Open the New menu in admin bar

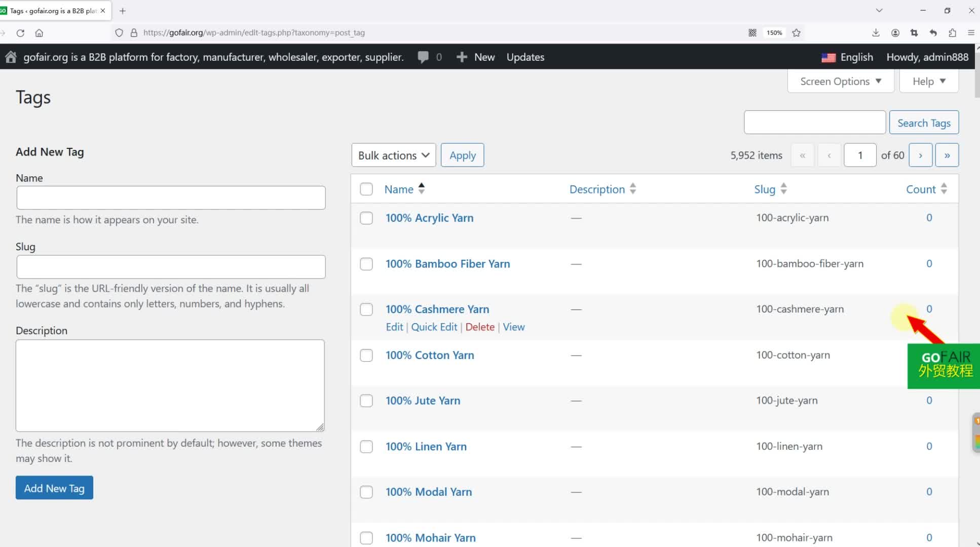(476, 57)
